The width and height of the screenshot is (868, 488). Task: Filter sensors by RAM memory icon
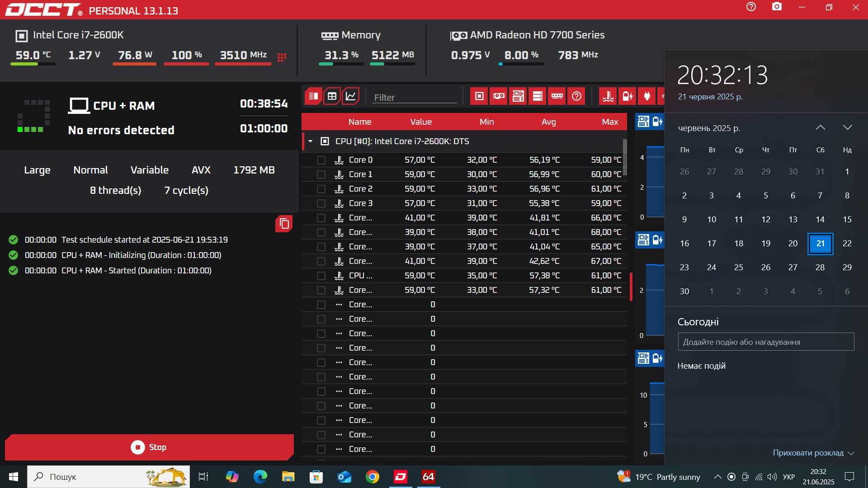tap(557, 96)
